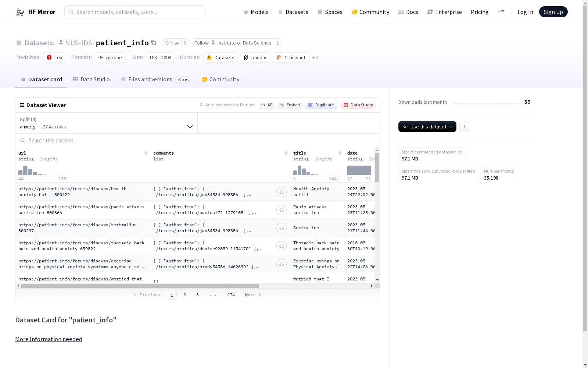This screenshot has height=368, width=588.
Task: Click Next page button
Action: coord(253,295)
